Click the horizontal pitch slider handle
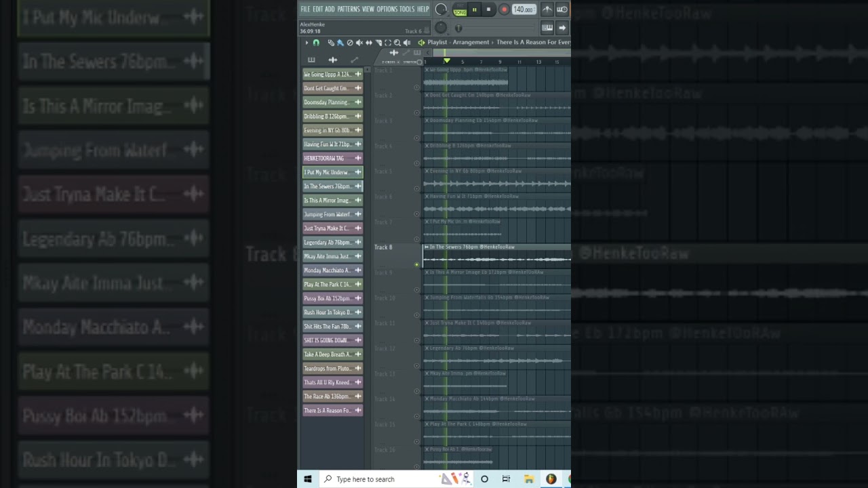This screenshot has width=868, height=488. [458, 28]
